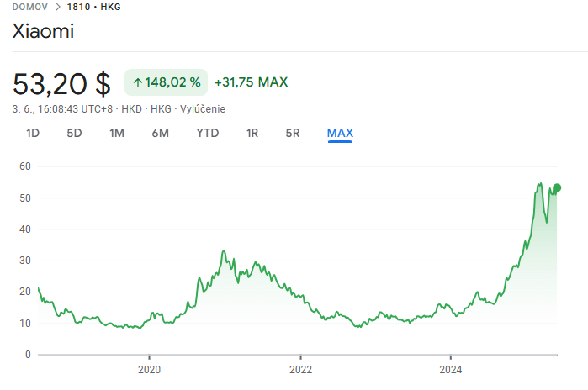Screen dimensions: 588x390
Task: Click the 2022 label on chart axis
Action: 300,369
